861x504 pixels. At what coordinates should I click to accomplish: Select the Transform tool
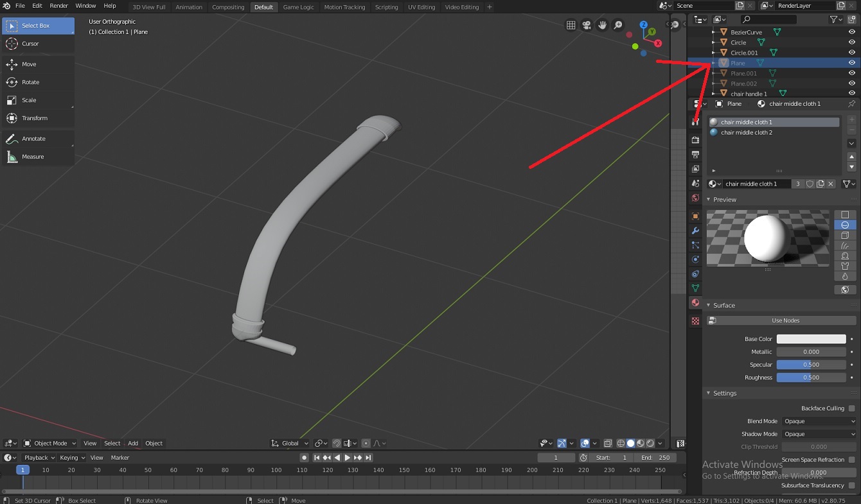(38, 118)
